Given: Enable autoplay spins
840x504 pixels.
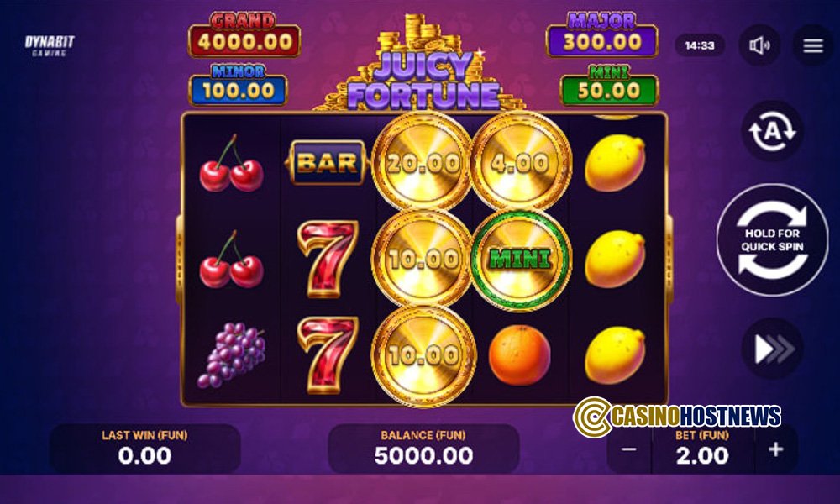Looking at the screenshot, I should coord(772,131).
